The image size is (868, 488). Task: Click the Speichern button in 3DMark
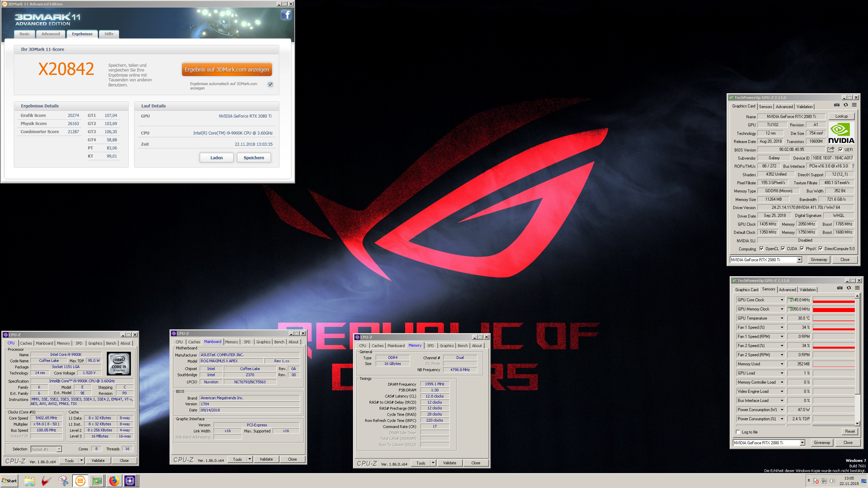pyautogui.click(x=254, y=158)
